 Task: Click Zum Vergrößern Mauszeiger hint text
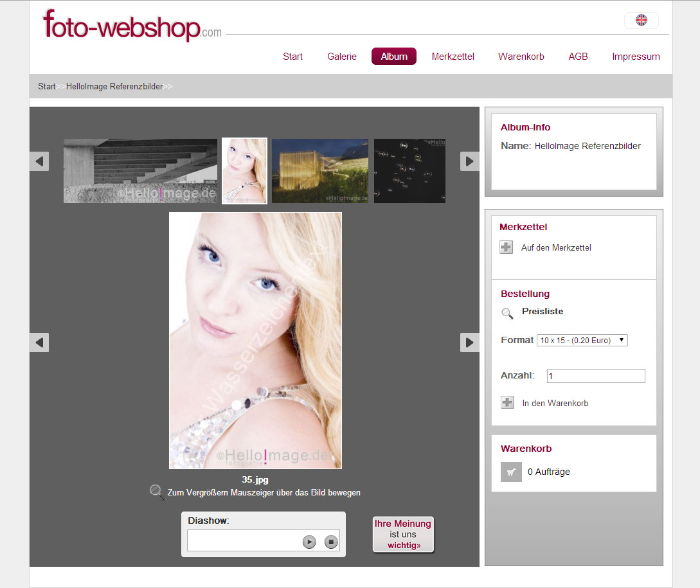click(x=264, y=492)
